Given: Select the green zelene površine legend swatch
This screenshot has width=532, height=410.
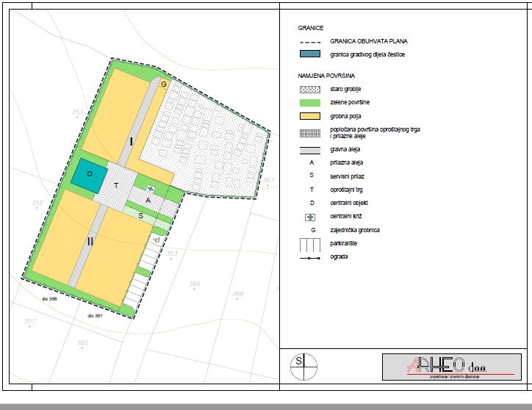Looking at the screenshot, I should point(310,102).
